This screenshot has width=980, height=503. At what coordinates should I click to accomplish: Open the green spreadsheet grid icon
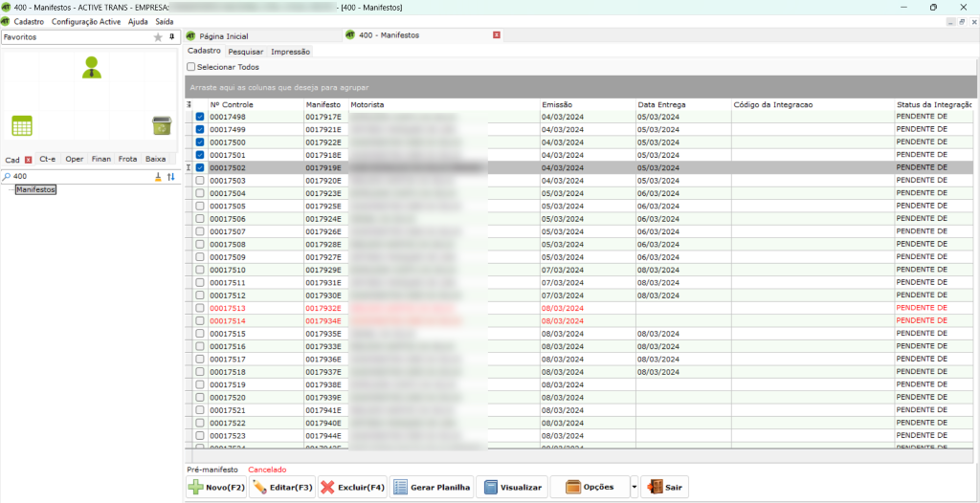coord(22,125)
